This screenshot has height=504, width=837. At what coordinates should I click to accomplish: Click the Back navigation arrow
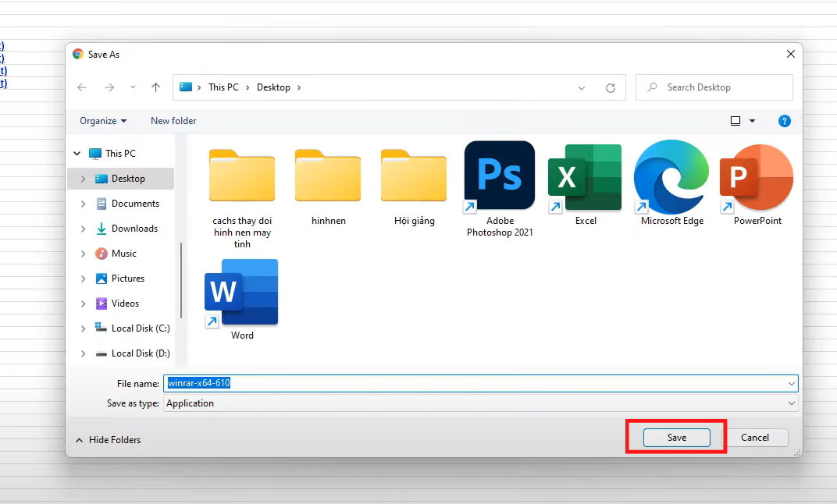82,87
